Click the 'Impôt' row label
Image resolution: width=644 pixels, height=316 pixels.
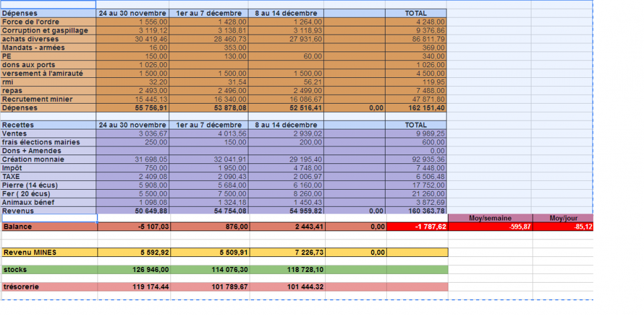(x=48, y=168)
